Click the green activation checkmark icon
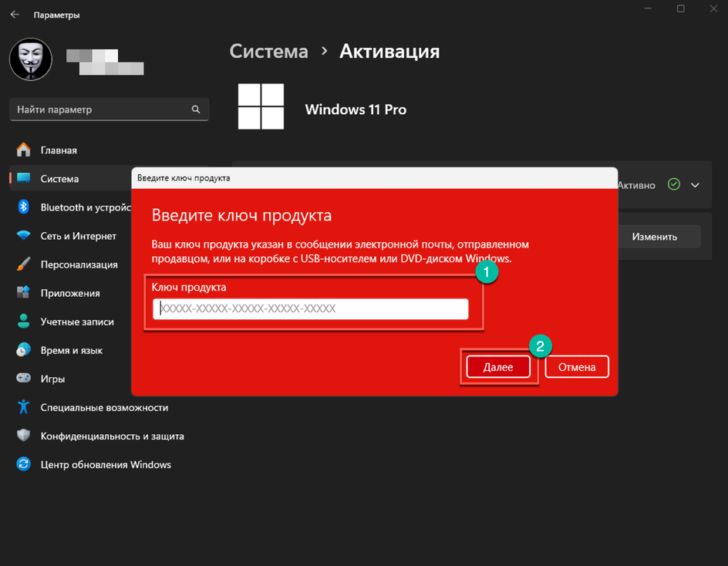This screenshot has width=728, height=566. tap(674, 184)
